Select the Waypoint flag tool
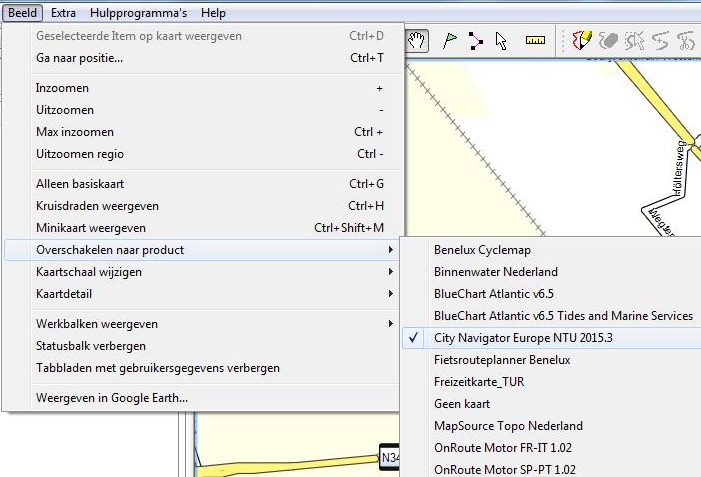This screenshot has width=701, height=477. click(450, 41)
